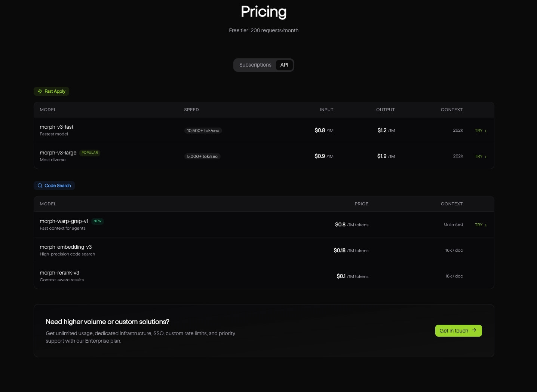Click the Pricing page heading

(x=264, y=12)
